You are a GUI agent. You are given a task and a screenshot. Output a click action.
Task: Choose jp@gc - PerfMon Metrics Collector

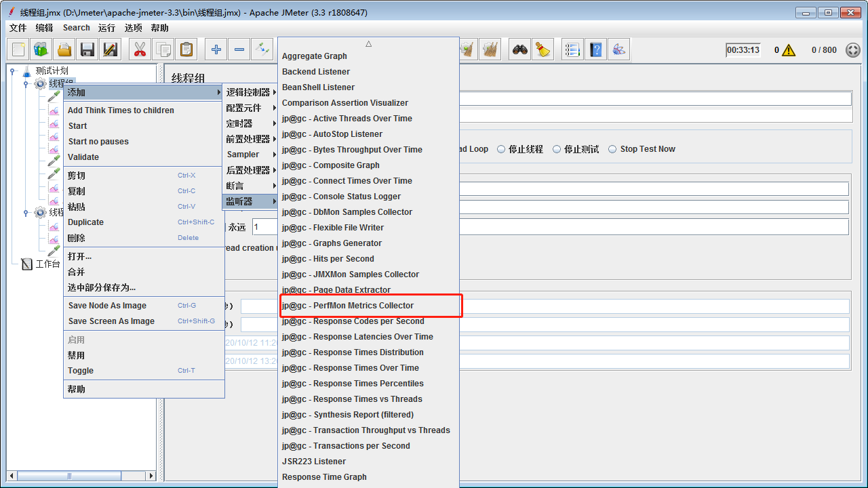tap(369, 306)
